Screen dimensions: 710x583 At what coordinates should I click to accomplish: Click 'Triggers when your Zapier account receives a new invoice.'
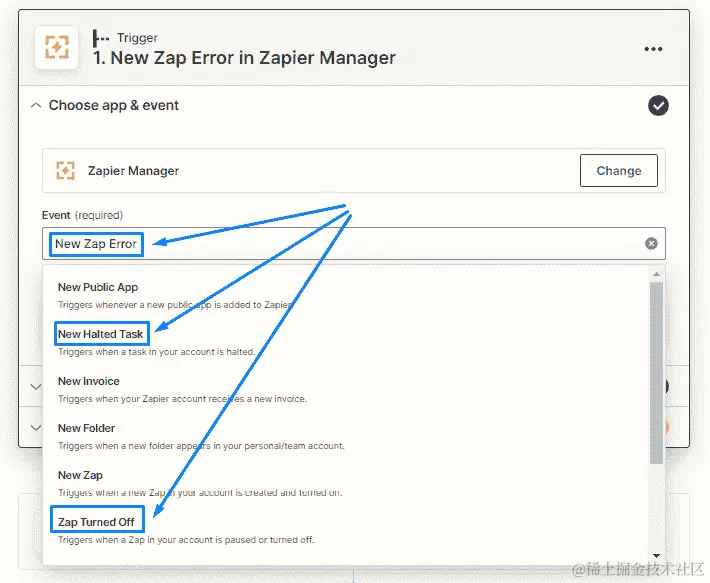(x=182, y=399)
